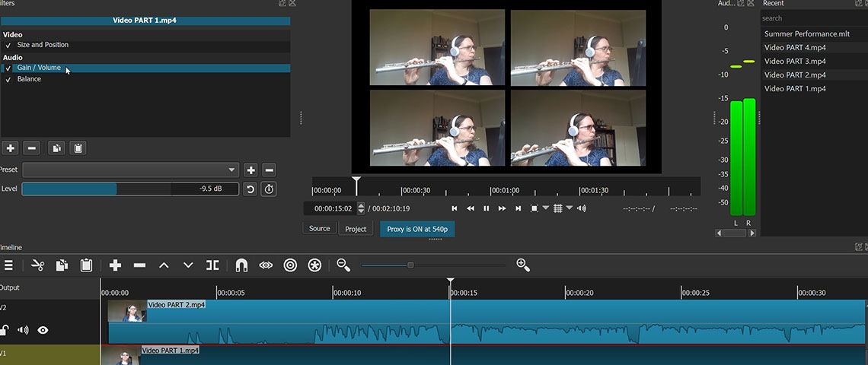Rewind playback
The height and width of the screenshot is (365, 868).
pyautogui.click(x=471, y=208)
